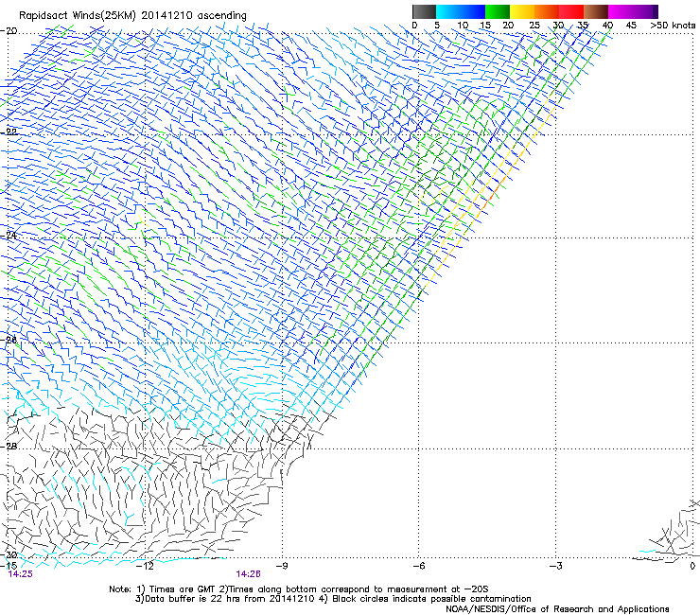This screenshot has height=615, width=700.
Task: Click the red 30-35 knots legend color
Action: click(571, 11)
